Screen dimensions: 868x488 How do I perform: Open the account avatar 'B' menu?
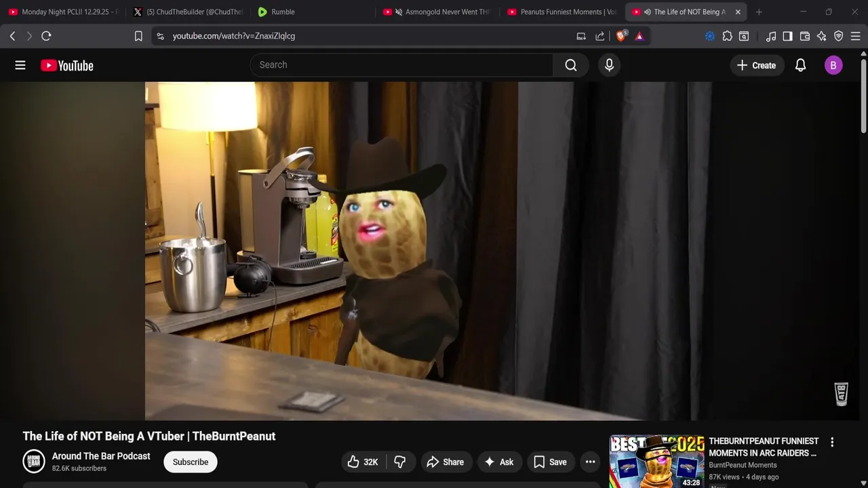833,65
